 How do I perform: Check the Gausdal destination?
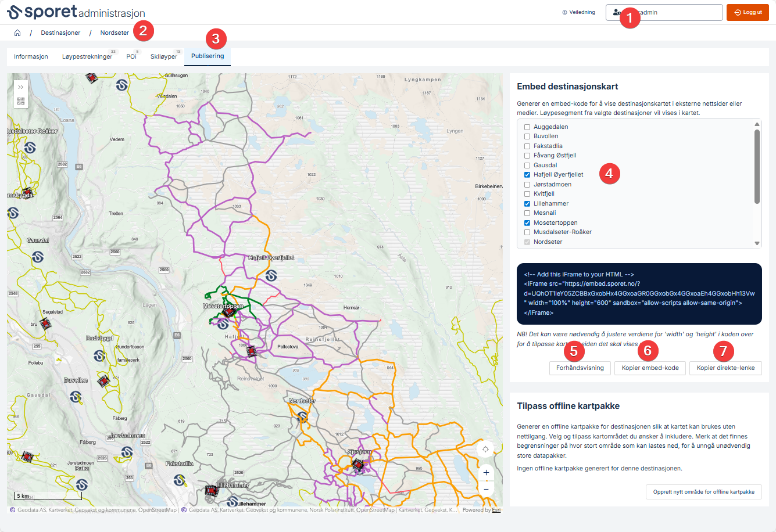tap(527, 166)
